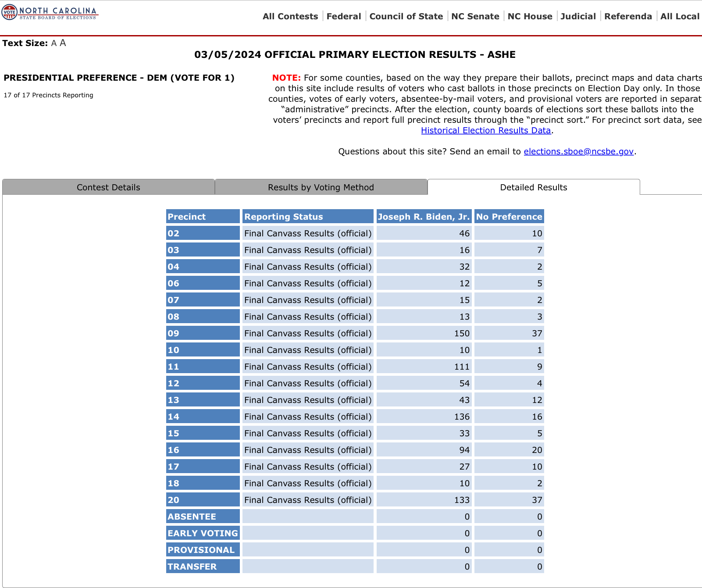This screenshot has height=588, width=702.
Task: Select precinct 06 row label
Action: tap(203, 283)
